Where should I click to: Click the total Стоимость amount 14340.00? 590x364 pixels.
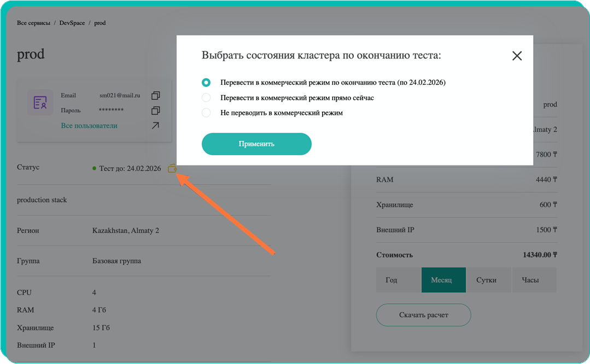point(540,255)
